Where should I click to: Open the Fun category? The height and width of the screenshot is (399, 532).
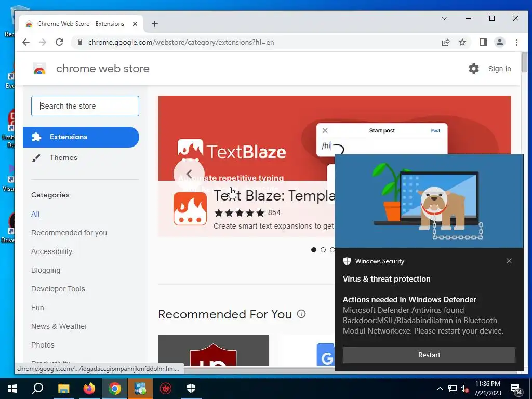37,308
